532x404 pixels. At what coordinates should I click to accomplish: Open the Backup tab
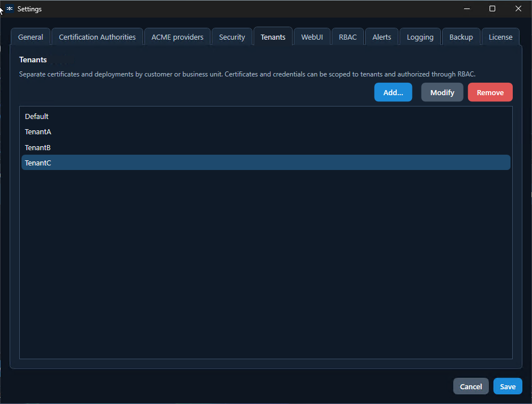pos(461,37)
